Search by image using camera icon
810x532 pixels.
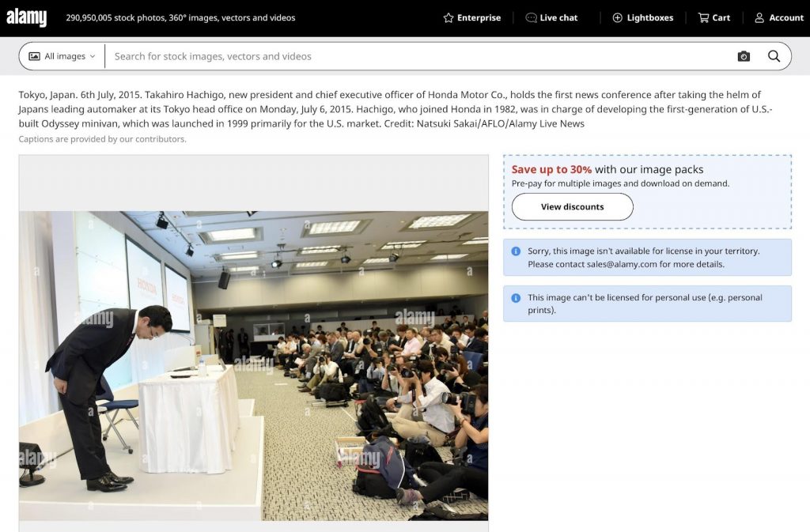click(744, 56)
